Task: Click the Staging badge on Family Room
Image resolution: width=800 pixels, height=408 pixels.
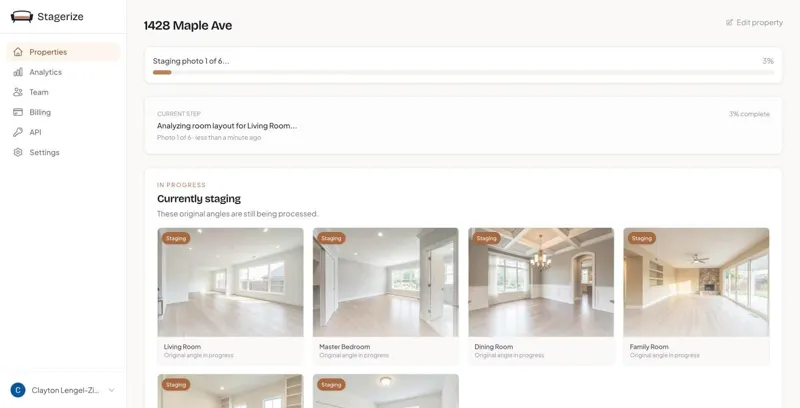Action: pos(641,238)
